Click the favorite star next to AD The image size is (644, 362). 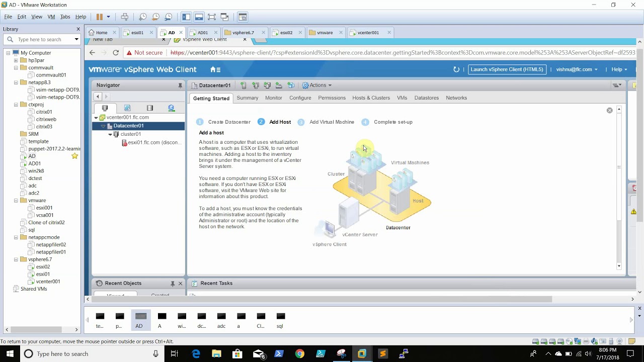(x=75, y=156)
